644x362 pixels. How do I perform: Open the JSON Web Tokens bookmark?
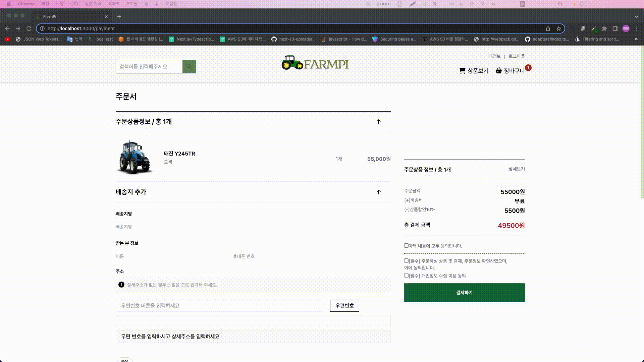pos(39,39)
